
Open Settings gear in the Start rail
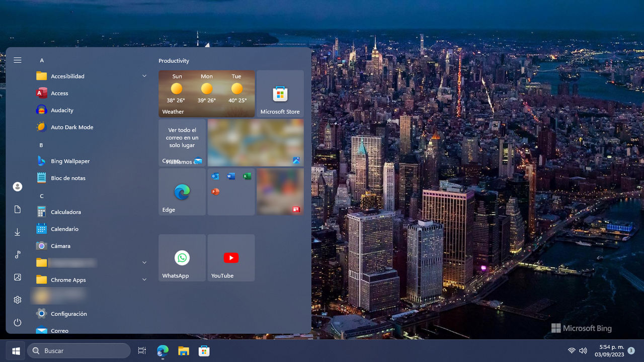pyautogui.click(x=18, y=300)
